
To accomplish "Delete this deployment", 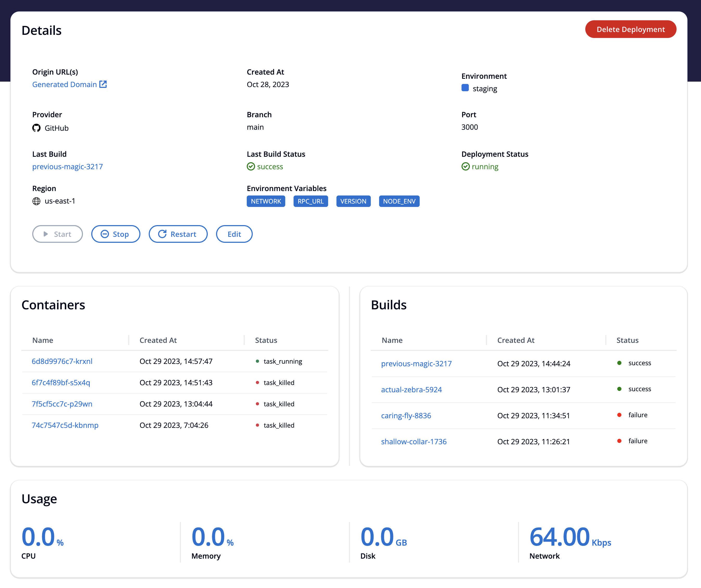I will pos(631,29).
